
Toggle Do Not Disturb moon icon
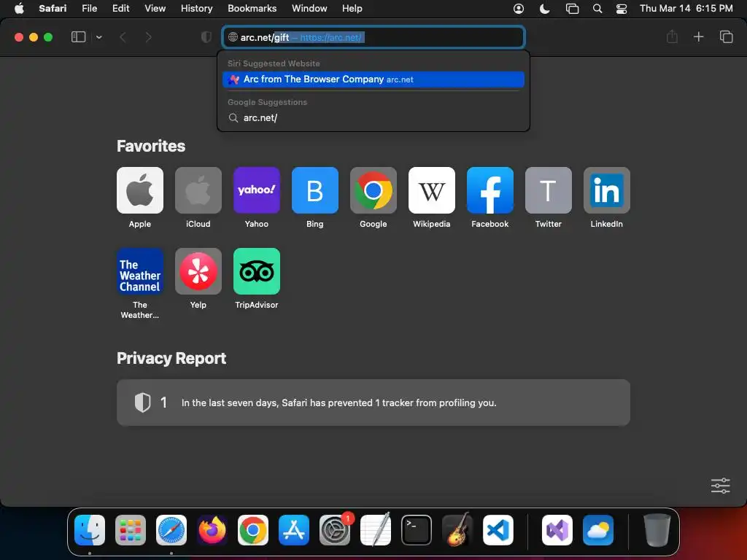(544, 9)
